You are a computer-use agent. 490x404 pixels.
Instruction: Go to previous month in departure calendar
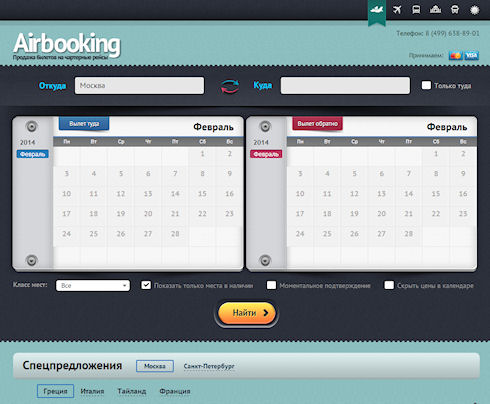coord(32,127)
